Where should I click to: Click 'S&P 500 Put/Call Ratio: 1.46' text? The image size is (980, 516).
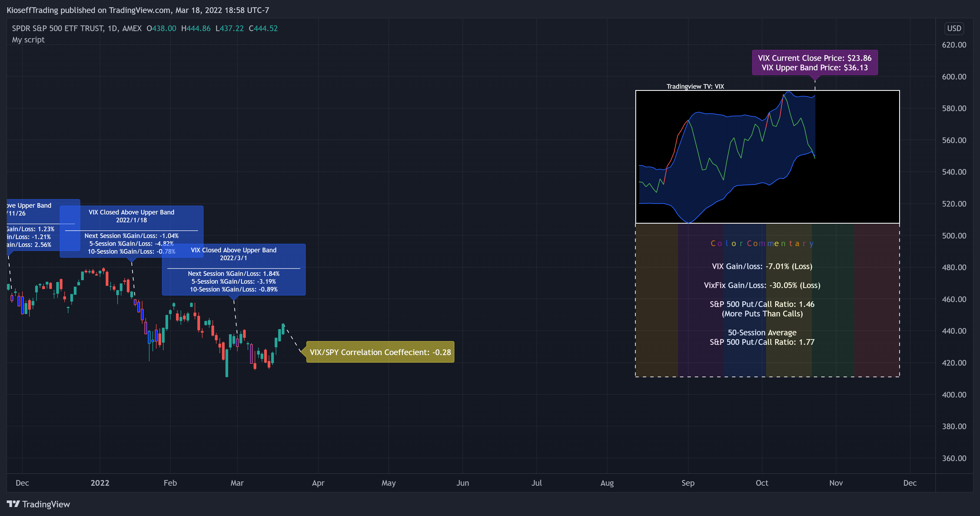pos(762,304)
